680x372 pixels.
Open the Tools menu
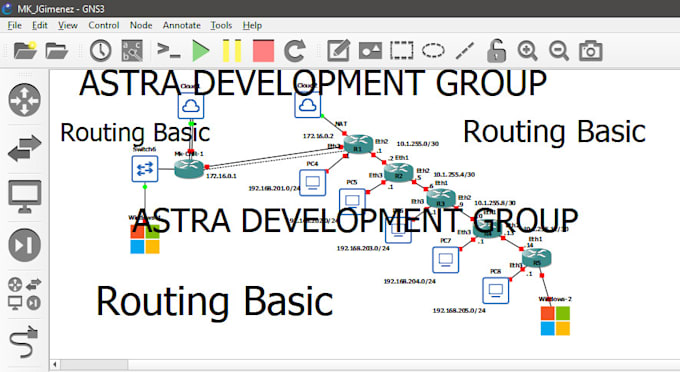coord(221,26)
